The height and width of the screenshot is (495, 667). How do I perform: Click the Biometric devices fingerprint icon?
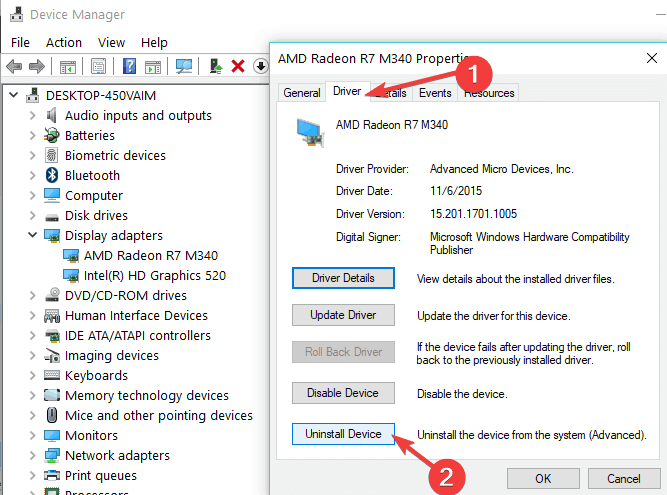(51, 155)
